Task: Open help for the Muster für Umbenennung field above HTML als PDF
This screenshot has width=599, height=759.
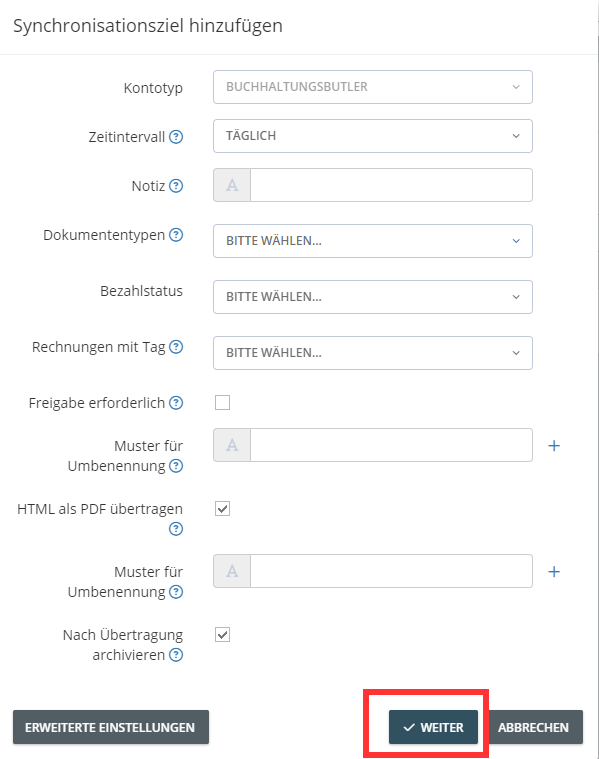Action: [x=176, y=466]
